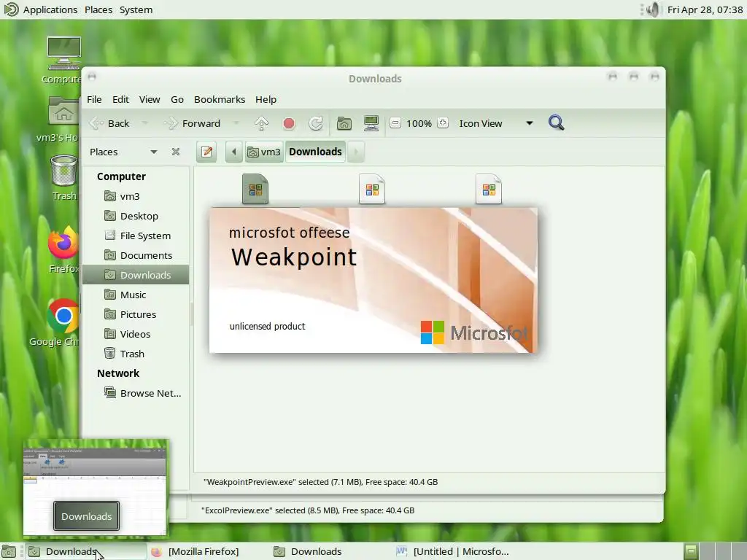Switch to Untitled Microsoft taskbar window
This screenshot has width=747, height=560.
click(x=452, y=551)
